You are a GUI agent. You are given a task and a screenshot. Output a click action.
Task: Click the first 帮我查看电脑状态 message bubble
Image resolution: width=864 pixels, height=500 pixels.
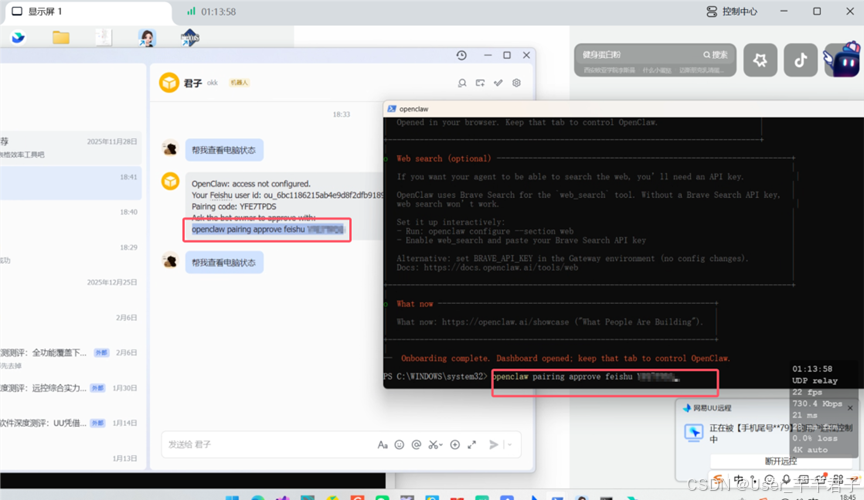pos(224,150)
